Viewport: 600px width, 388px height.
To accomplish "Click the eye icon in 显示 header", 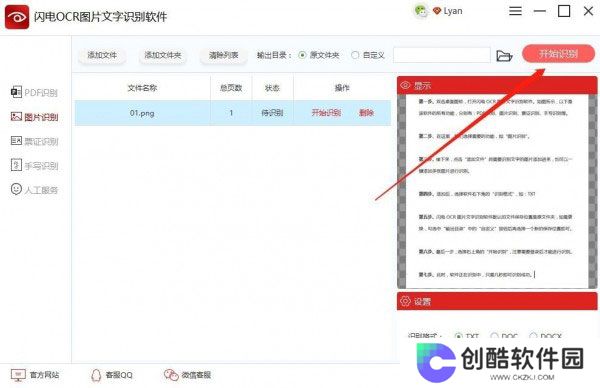I will 405,85.
